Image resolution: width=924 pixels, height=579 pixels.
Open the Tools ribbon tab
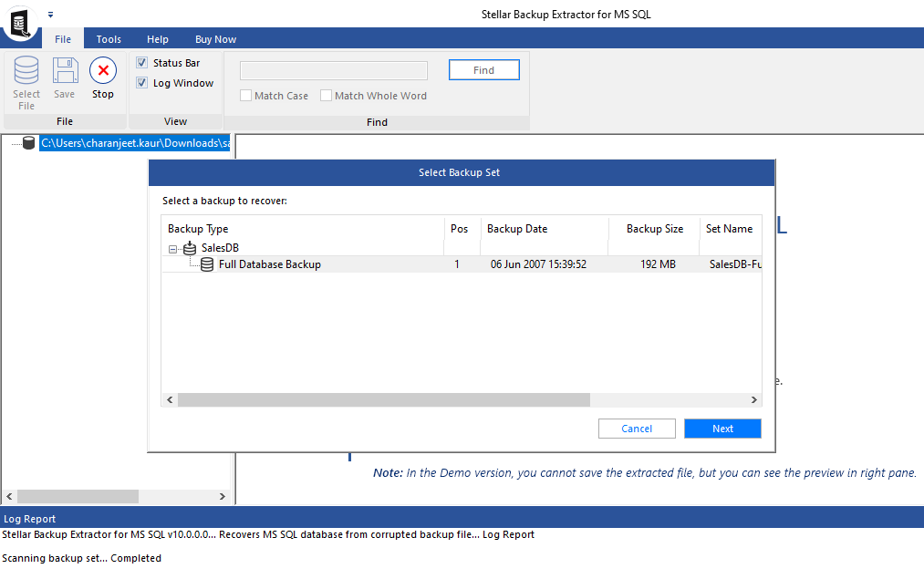pos(109,39)
